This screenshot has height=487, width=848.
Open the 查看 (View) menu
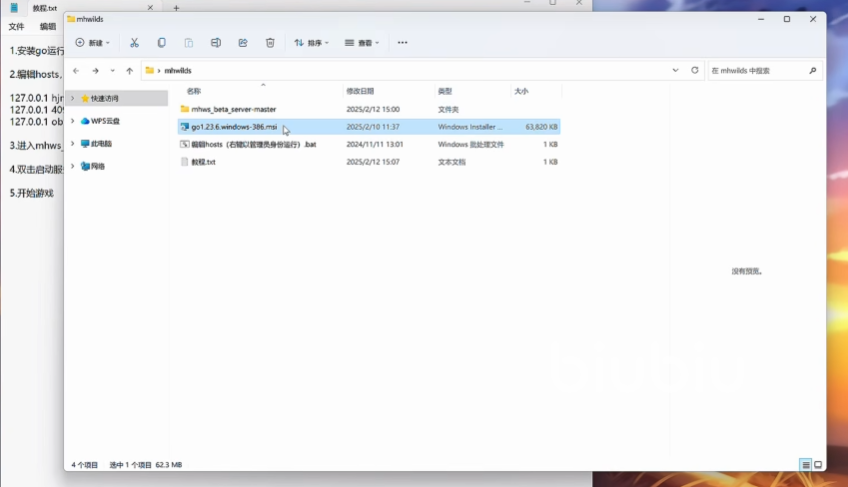point(362,43)
